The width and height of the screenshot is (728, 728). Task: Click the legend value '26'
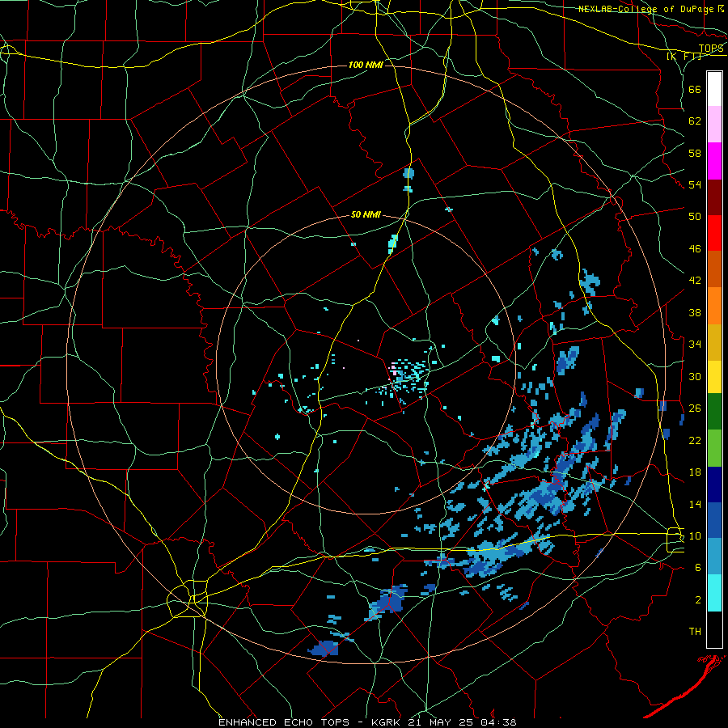(x=695, y=408)
